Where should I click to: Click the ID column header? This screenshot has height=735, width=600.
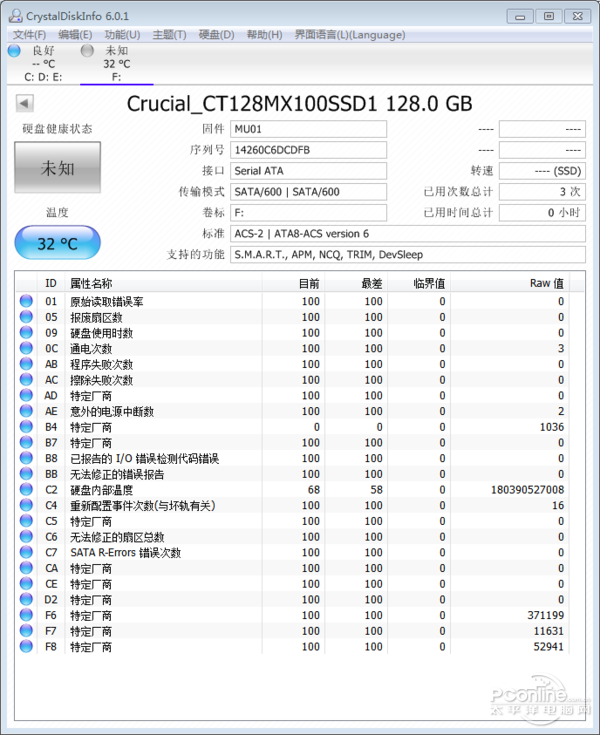(x=51, y=283)
